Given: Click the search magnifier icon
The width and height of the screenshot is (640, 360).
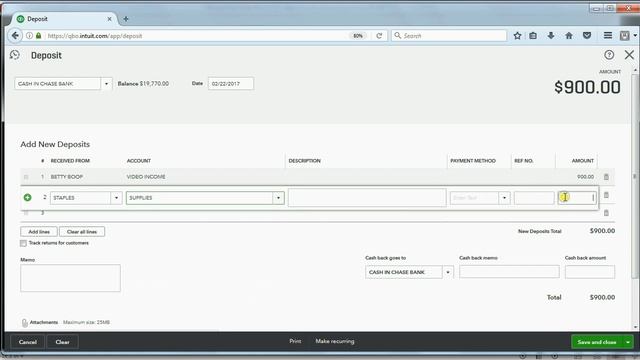Looking at the screenshot, I should coord(398,36).
